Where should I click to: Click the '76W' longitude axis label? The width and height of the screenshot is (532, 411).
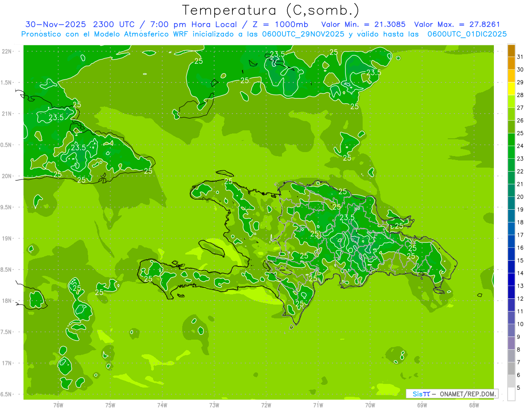click(58, 405)
